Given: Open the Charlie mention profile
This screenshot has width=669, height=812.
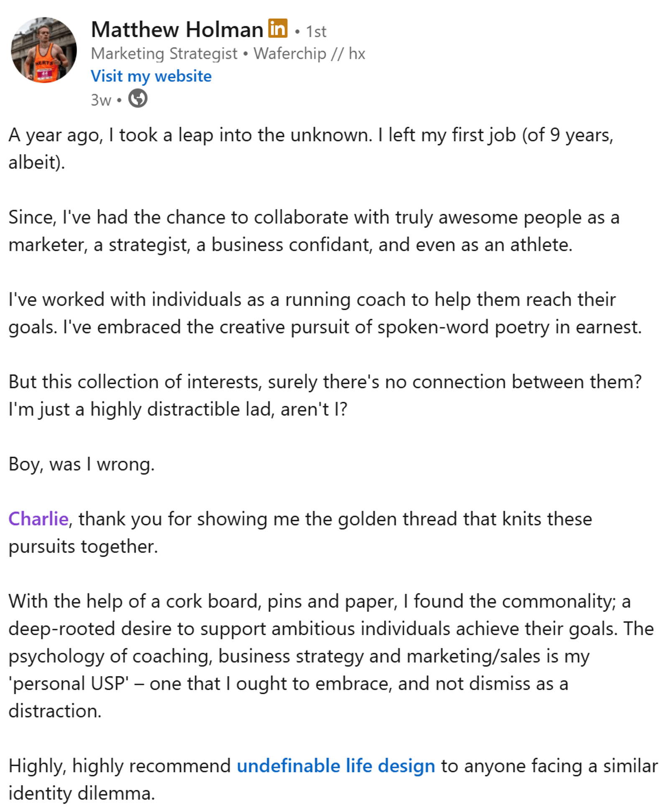Looking at the screenshot, I should (x=38, y=519).
